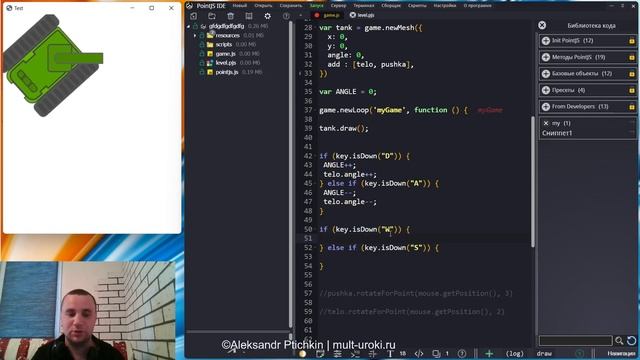Select the Сниппет1 snippet

coord(557,133)
